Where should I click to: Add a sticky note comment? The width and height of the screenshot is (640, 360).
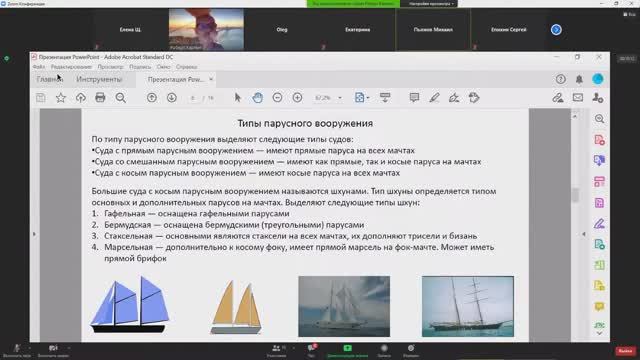click(x=414, y=98)
